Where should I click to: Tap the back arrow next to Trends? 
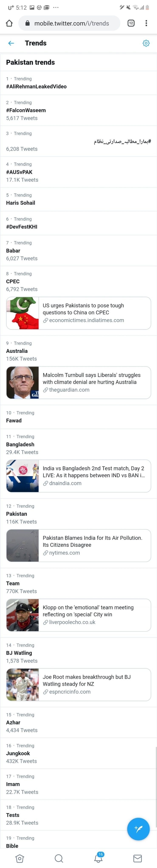pyautogui.click(x=11, y=43)
